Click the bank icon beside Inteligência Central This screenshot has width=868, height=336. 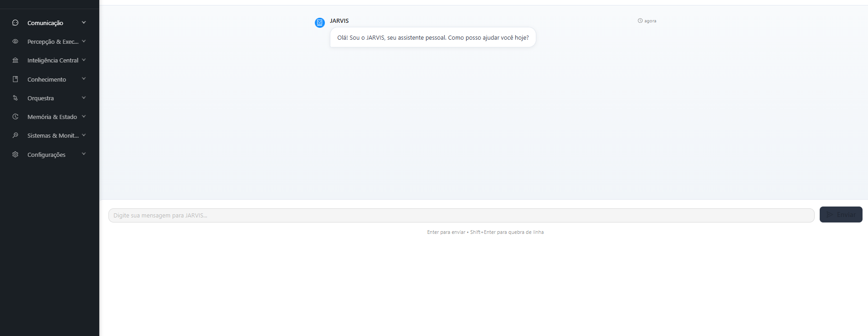pyautogui.click(x=15, y=60)
